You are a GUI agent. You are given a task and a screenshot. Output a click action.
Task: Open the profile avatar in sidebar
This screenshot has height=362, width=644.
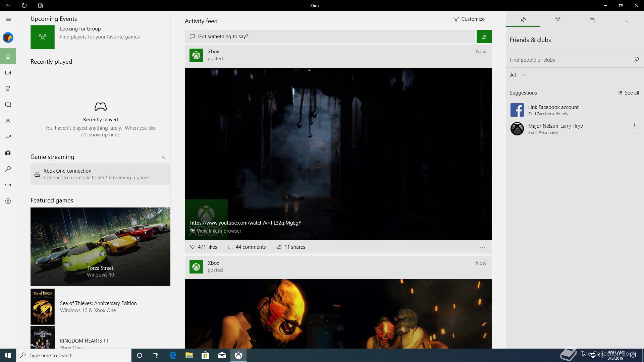(x=8, y=38)
